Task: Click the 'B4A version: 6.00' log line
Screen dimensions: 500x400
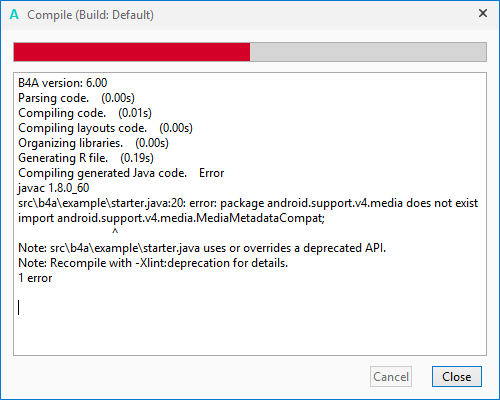Action: click(63, 83)
